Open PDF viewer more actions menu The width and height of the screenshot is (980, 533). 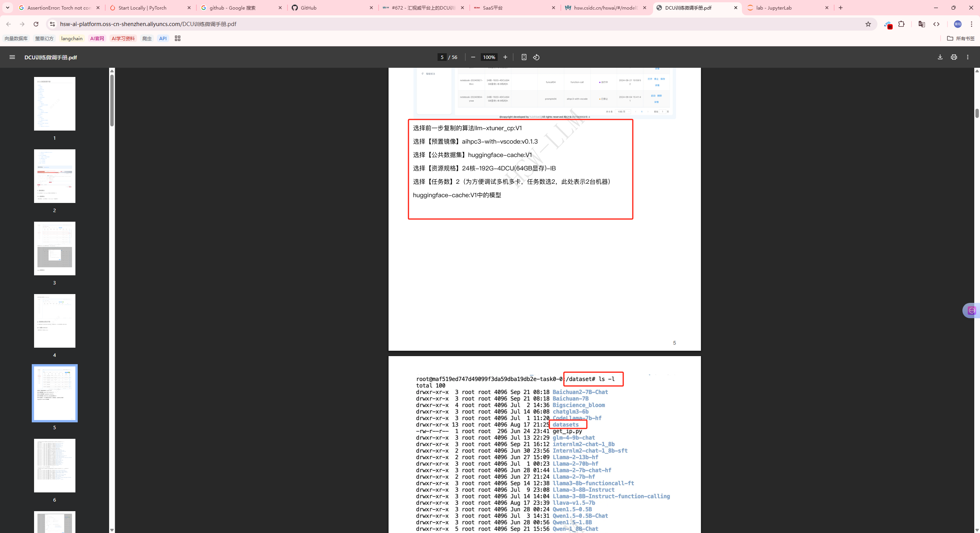[968, 57]
